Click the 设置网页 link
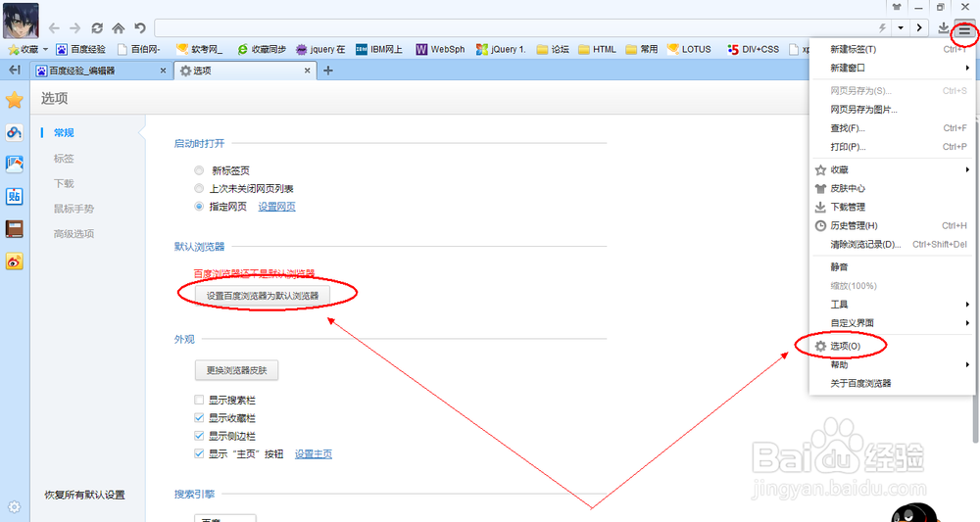Screen dimensions: 980x522 [277, 207]
